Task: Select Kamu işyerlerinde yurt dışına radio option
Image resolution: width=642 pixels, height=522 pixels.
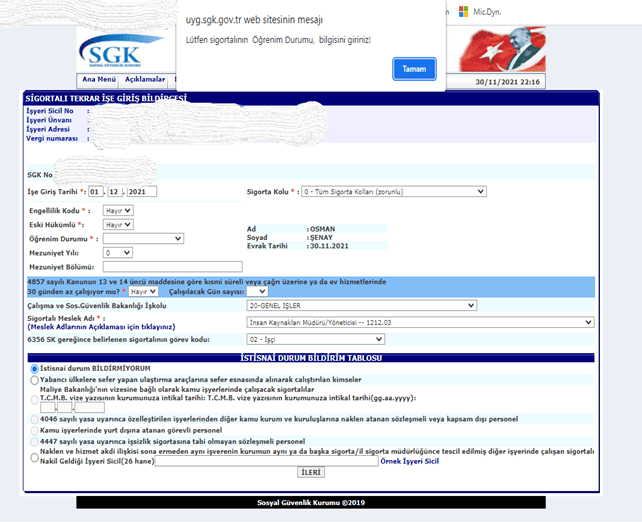Action: tap(34, 429)
